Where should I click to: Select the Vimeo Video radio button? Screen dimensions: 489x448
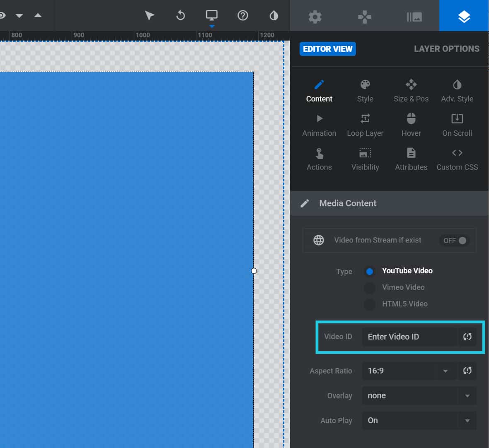pyautogui.click(x=369, y=287)
